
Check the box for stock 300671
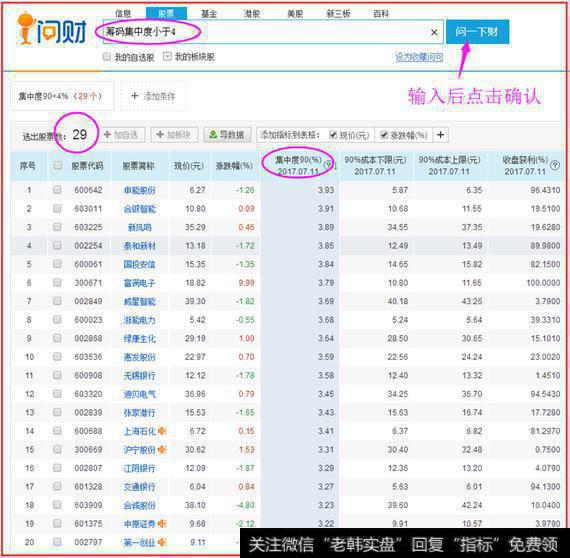pos(57,282)
